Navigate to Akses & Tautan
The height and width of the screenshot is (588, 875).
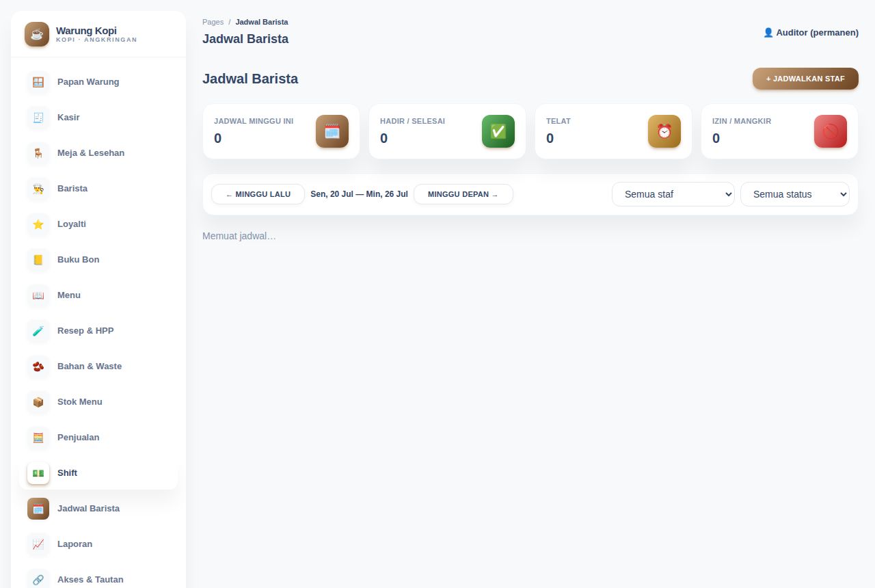98,578
